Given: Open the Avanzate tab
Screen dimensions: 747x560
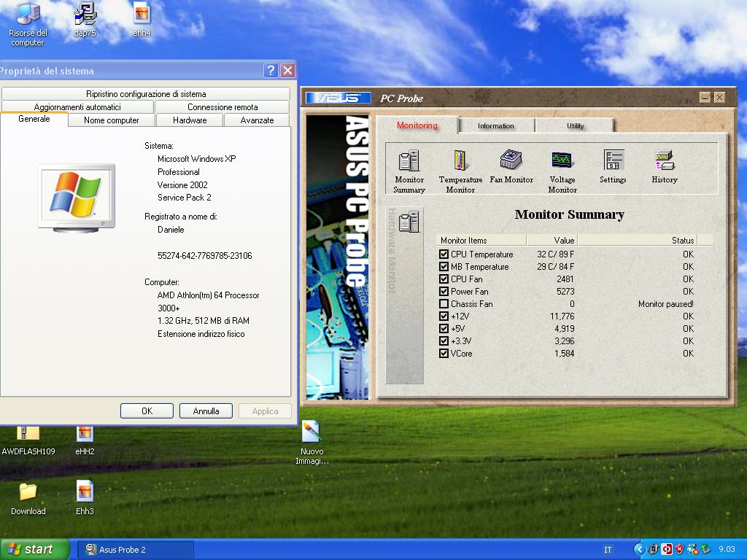Looking at the screenshot, I should tap(257, 120).
